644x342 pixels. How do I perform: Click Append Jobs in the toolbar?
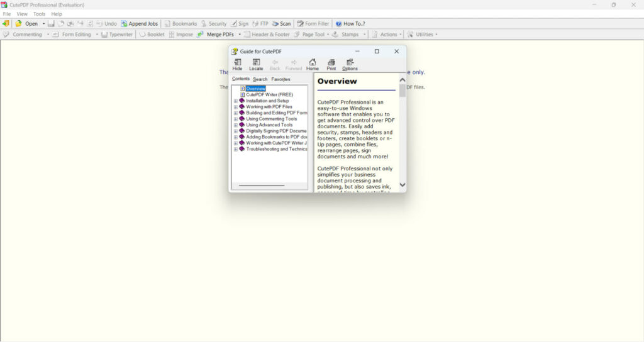(x=139, y=24)
